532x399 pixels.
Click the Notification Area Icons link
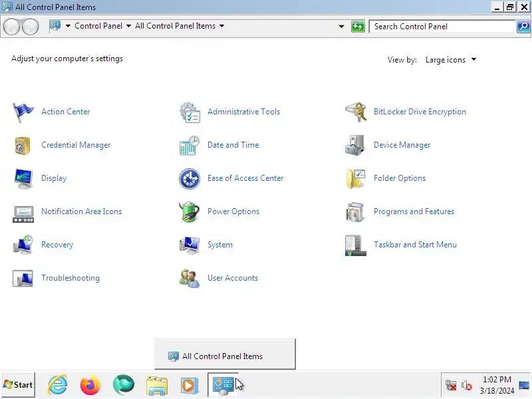81,211
